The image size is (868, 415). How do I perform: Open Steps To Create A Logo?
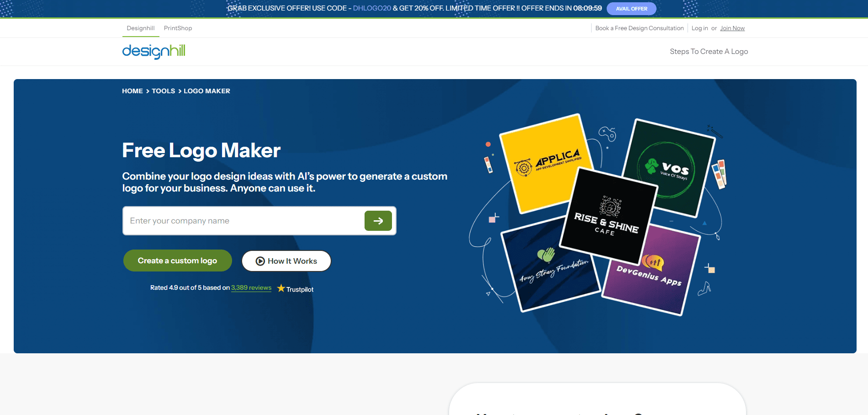(709, 52)
